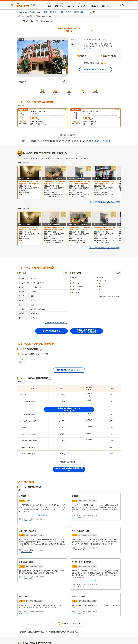Image resolution: width=138 pixels, height=644 pixels.
Task: Open the 株式会社フェリナス card under 賃貸を取扱う会社
Action: tap(29, 182)
